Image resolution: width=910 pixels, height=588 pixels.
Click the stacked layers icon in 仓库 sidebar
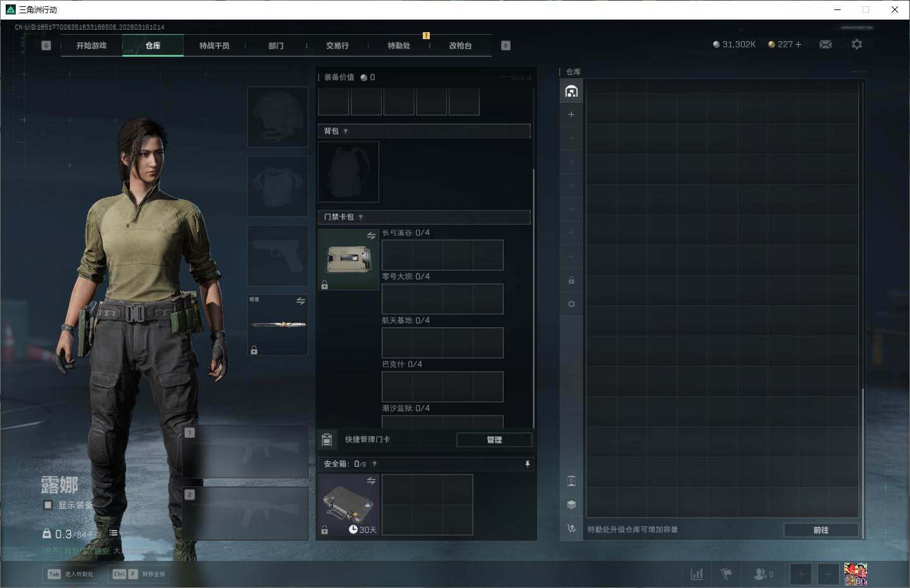(x=571, y=504)
